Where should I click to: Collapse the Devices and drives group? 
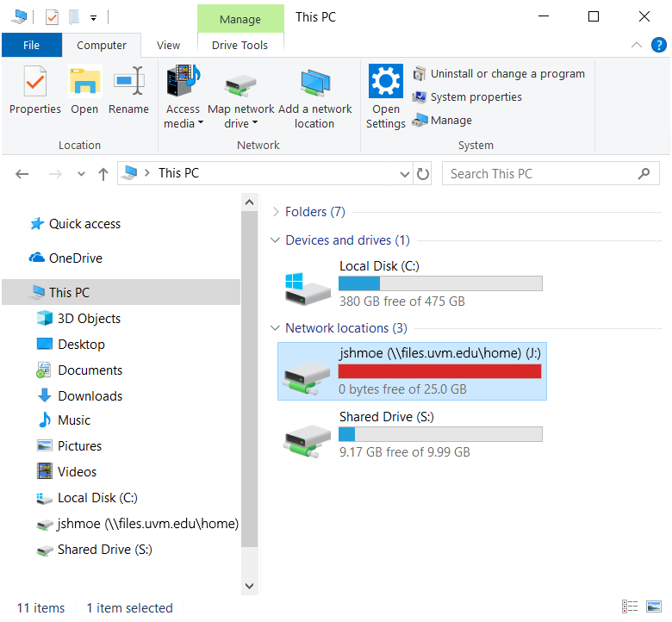click(275, 240)
